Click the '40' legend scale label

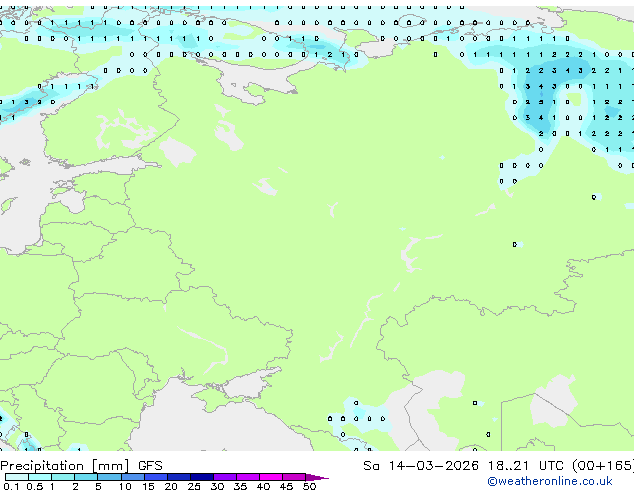pos(263,486)
